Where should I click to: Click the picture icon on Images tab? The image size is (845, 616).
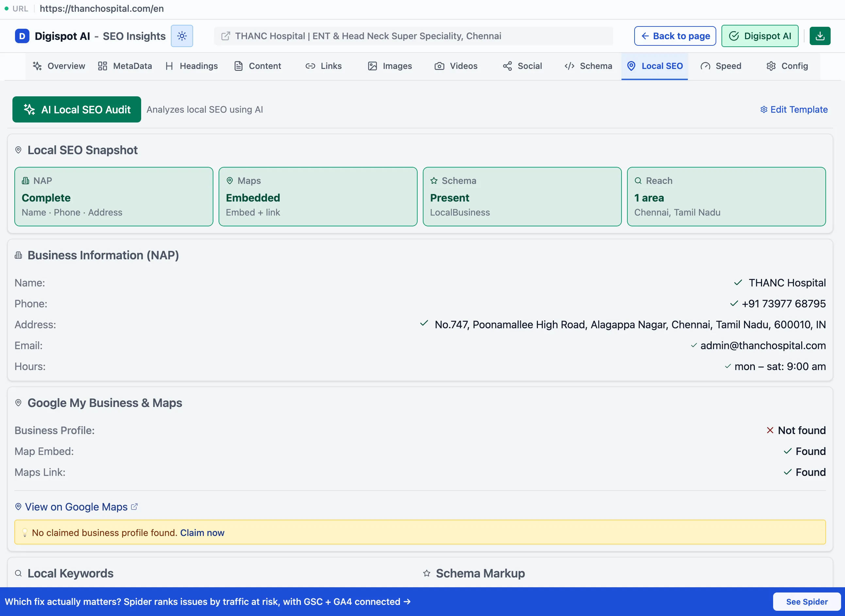[x=372, y=66]
